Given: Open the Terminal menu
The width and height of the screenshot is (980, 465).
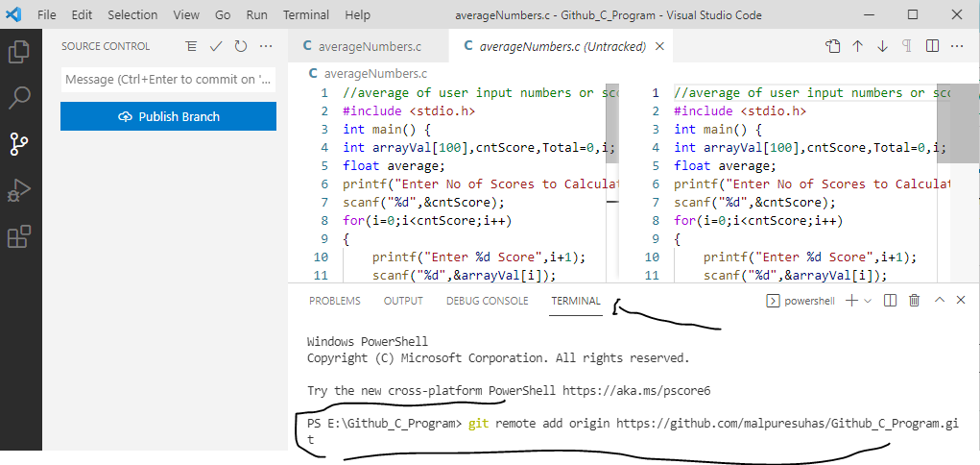Looking at the screenshot, I should coord(307,14).
